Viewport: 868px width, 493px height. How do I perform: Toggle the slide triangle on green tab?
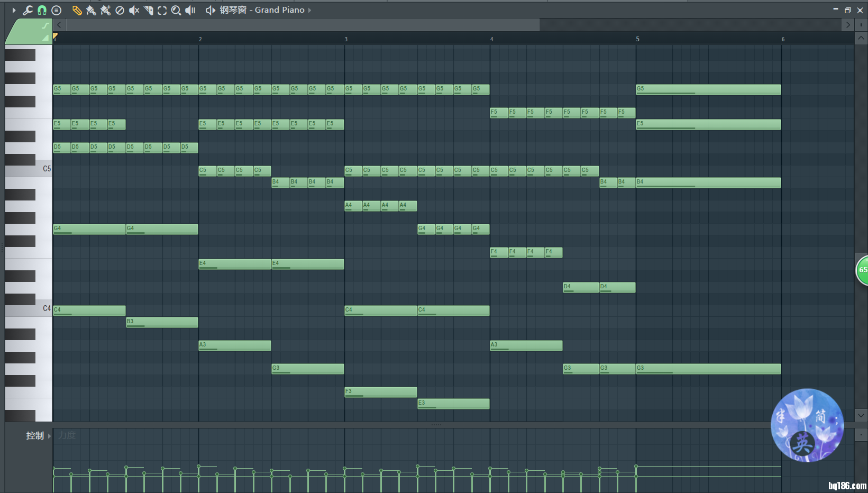[x=45, y=38]
